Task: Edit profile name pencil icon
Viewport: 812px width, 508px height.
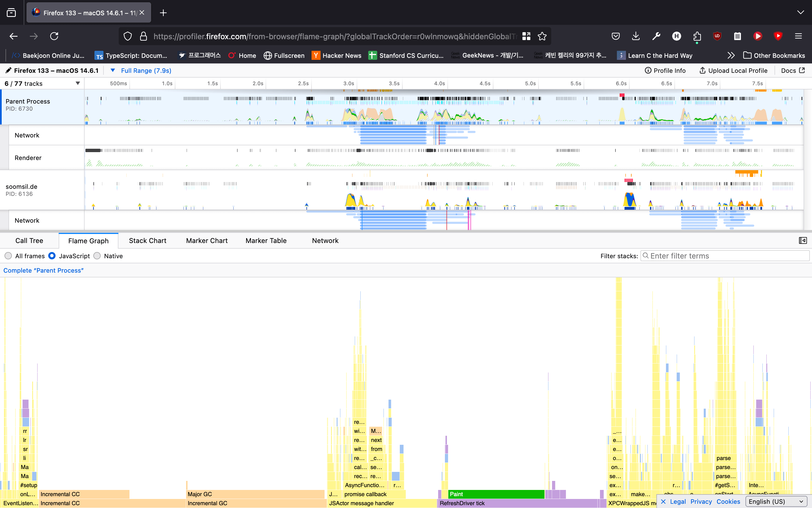Action: 8,71
